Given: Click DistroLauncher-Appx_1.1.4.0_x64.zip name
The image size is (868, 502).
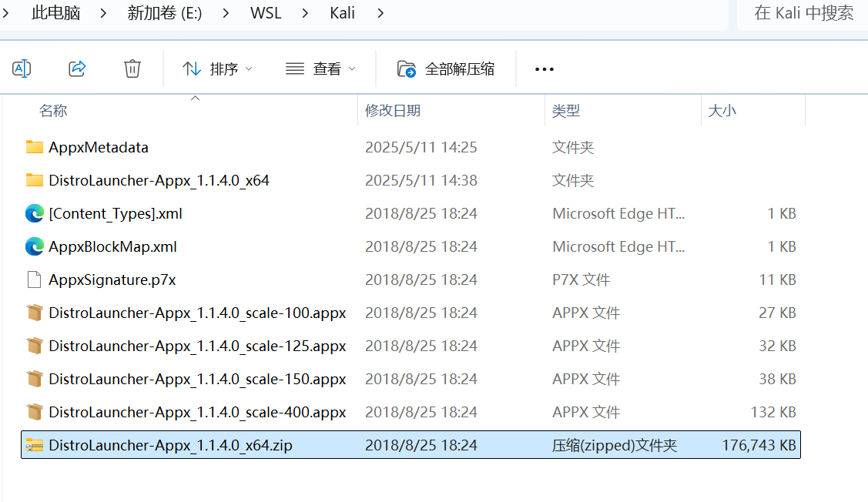Looking at the screenshot, I should (x=170, y=445).
